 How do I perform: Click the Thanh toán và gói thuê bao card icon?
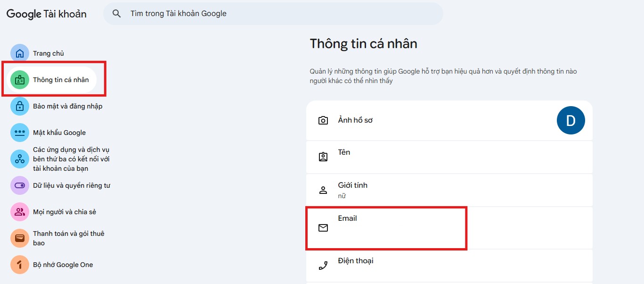[20, 238]
